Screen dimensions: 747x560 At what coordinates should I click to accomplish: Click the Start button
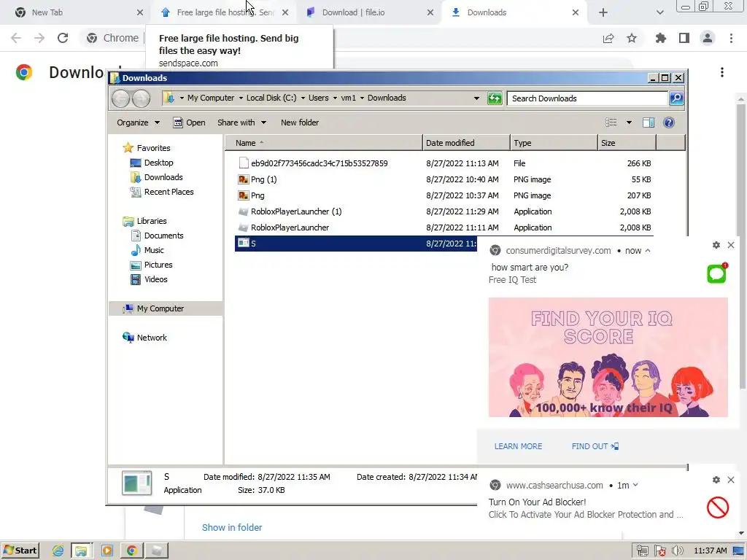click(20, 551)
